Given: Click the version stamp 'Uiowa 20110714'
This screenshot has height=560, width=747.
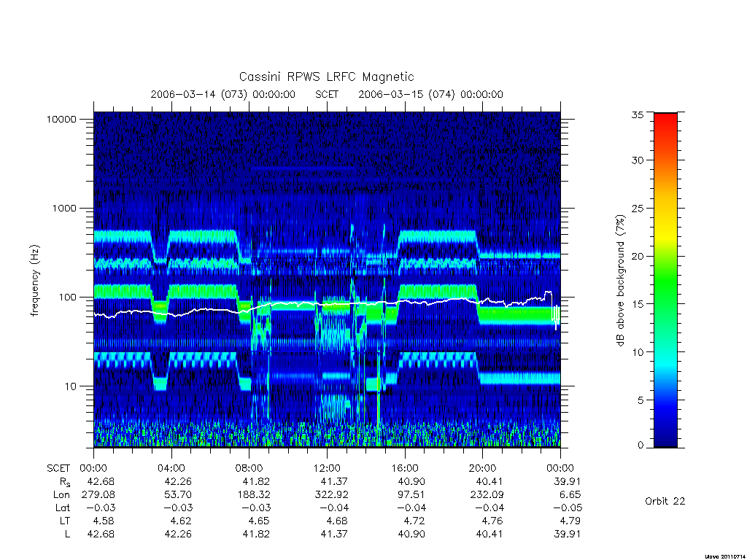Looking at the screenshot, I should click(x=724, y=556).
